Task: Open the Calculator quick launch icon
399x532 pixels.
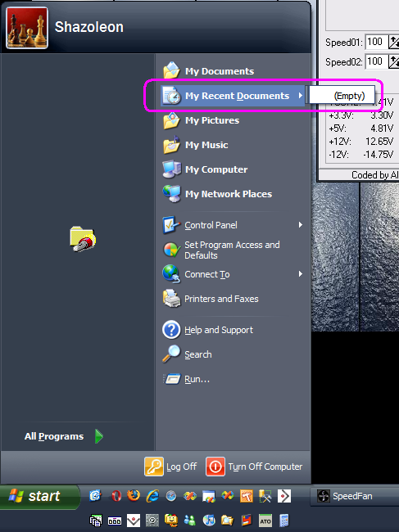Action: [x=283, y=520]
